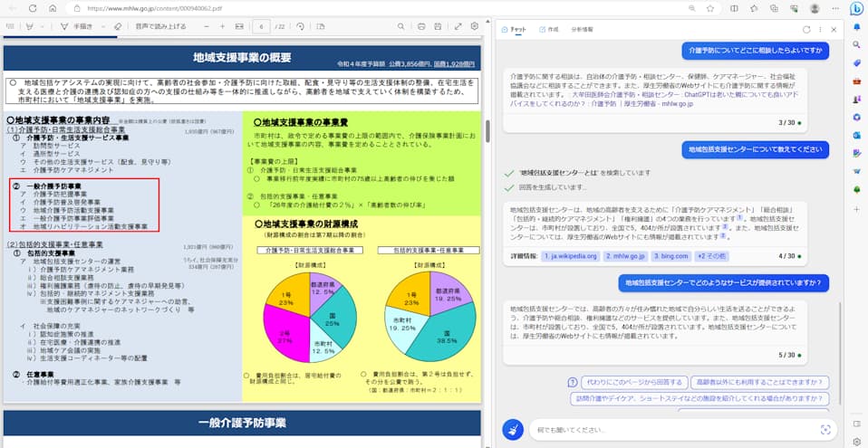868x448 pixels.
Task: Open sidebar settings gear icon
Action: click(x=856, y=440)
